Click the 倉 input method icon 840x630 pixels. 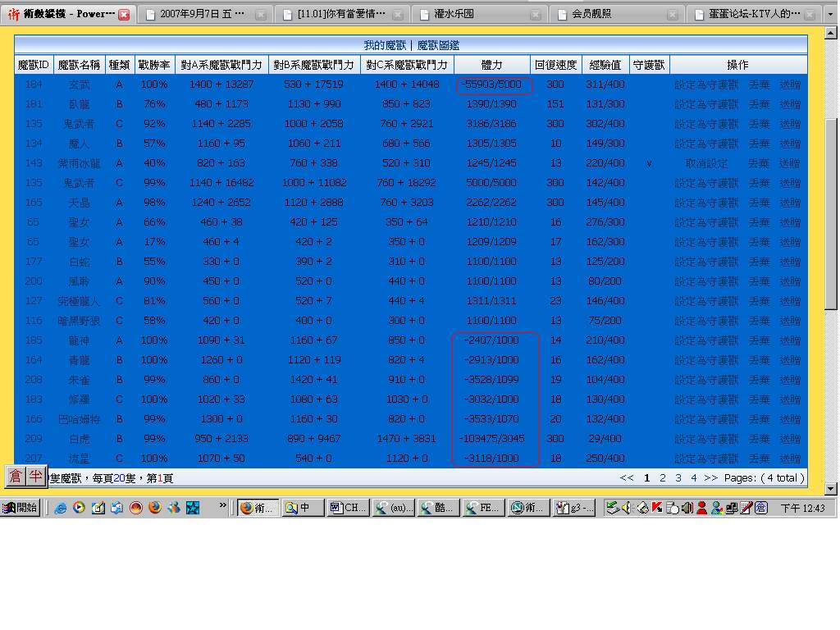tap(16, 477)
